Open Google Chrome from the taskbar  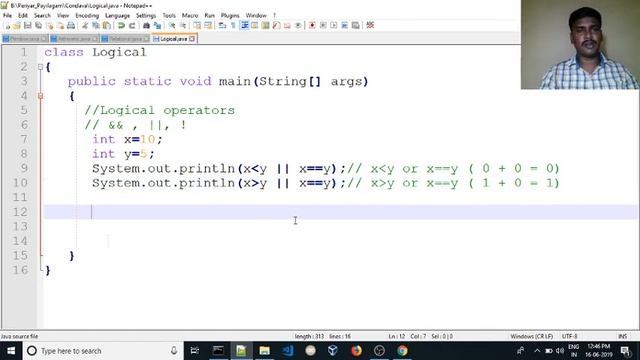(402, 351)
